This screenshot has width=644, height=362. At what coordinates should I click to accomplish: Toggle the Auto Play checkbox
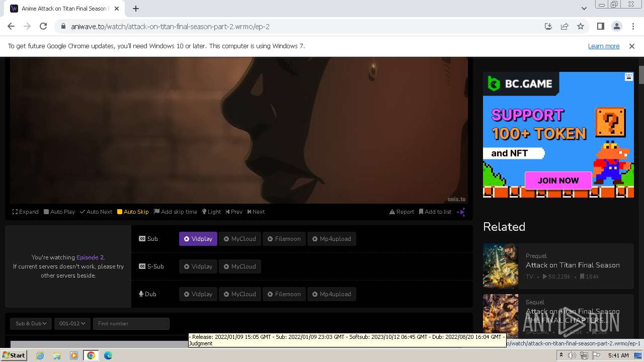pos(59,212)
